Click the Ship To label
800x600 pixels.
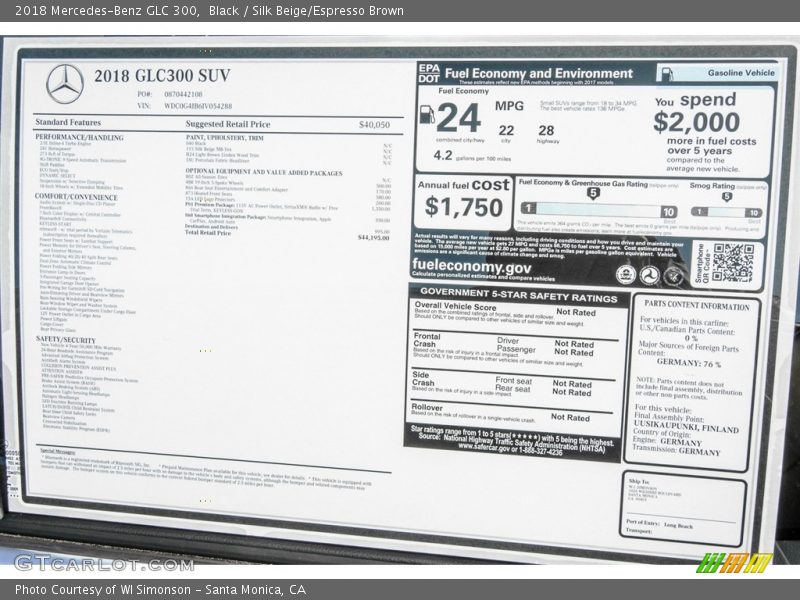(639, 482)
